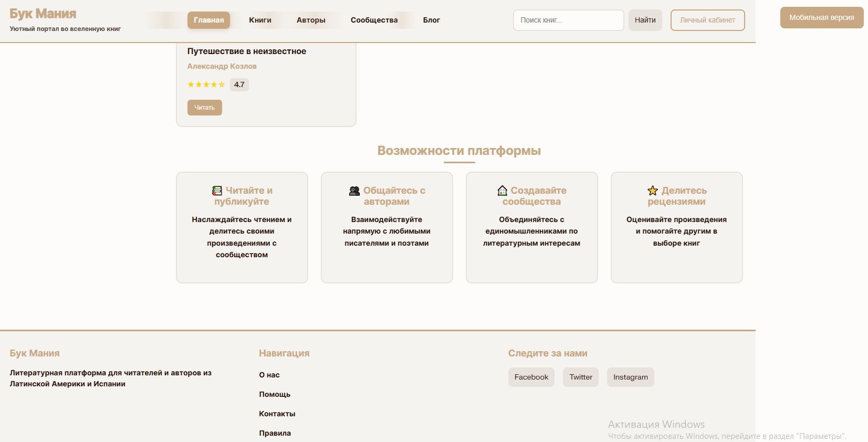Focus the Поиск книг search field
The image size is (868, 442).
[x=568, y=20]
